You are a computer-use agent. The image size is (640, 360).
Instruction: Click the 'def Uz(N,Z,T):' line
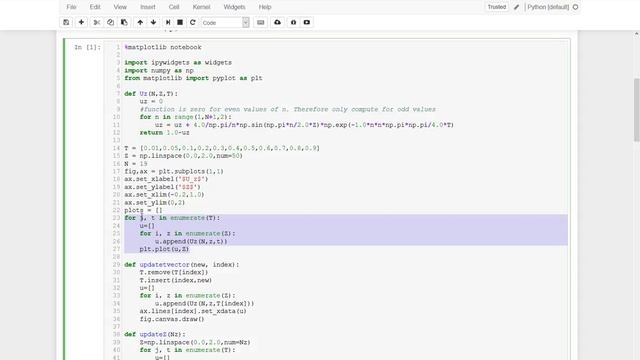pos(151,94)
